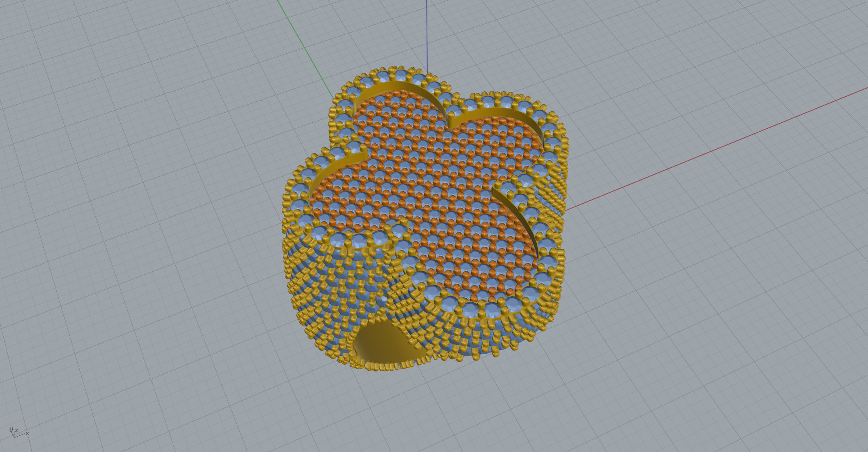
Task: Click the red X axis line
Action: pos(716,149)
